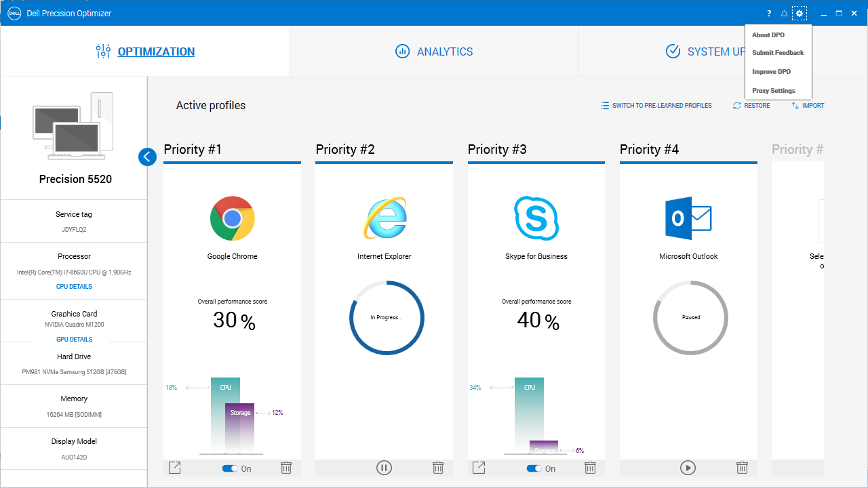Screen dimensions: 868x488
Task: Click the 'Active profiles' heading
Action: tap(211, 105)
